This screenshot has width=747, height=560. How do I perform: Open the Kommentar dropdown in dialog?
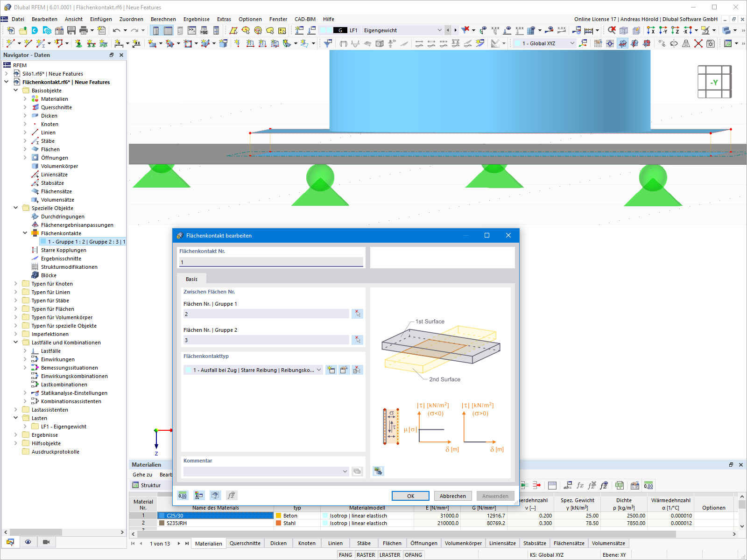345,471
